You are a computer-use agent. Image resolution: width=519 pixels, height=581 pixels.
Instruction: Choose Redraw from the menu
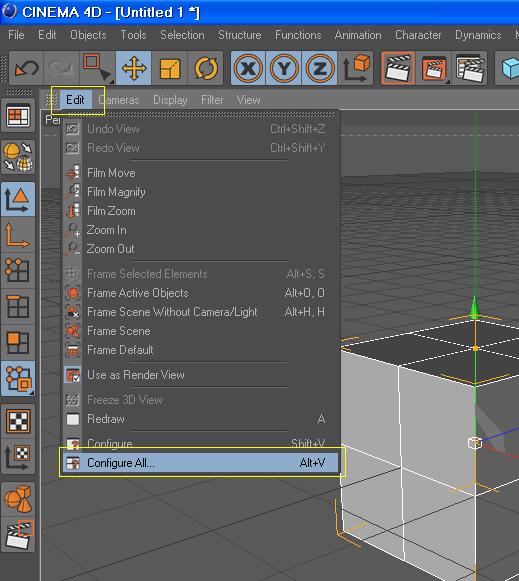[200, 419]
